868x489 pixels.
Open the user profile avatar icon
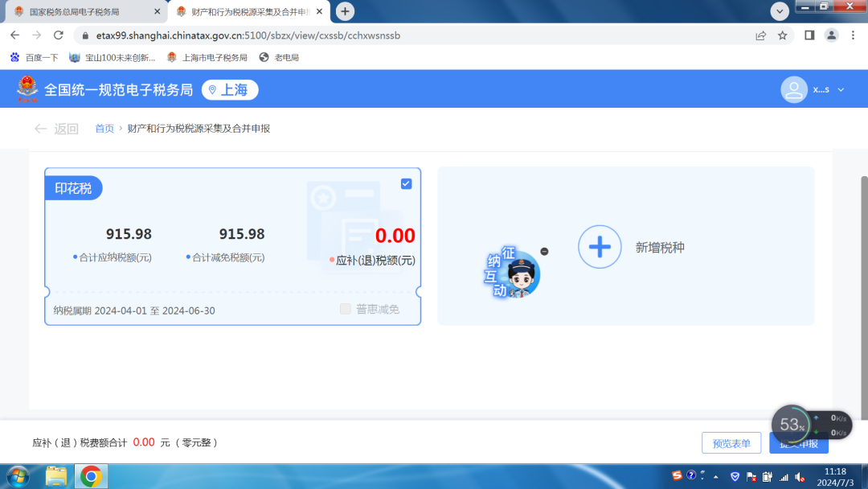793,89
